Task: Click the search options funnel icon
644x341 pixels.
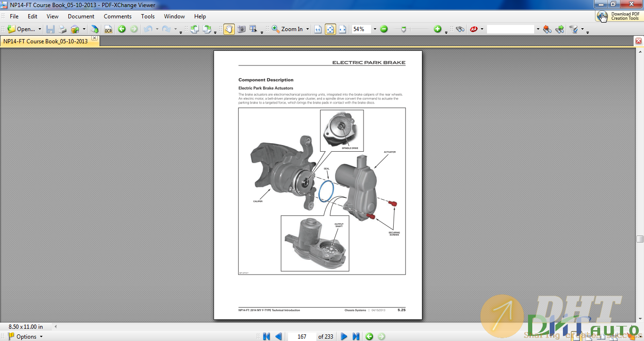Action: pos(573,29)
